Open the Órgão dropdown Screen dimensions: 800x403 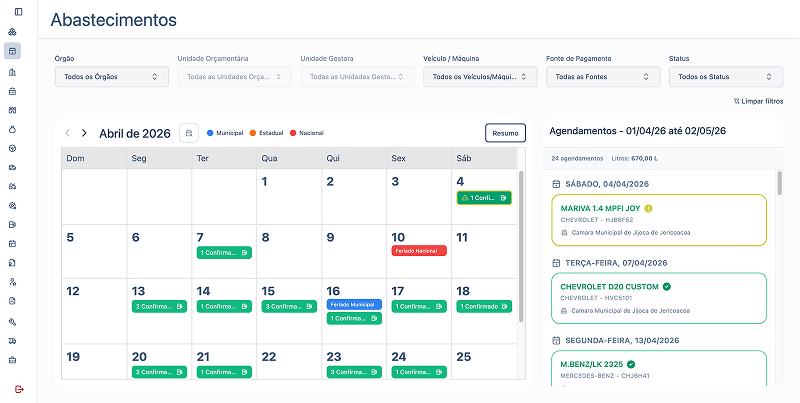click(x=112, y=77)
